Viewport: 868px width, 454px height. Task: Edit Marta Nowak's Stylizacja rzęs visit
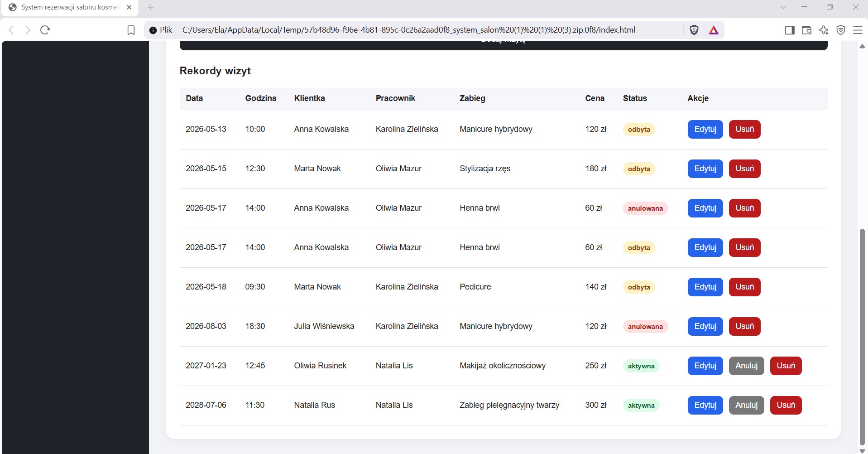705,169
